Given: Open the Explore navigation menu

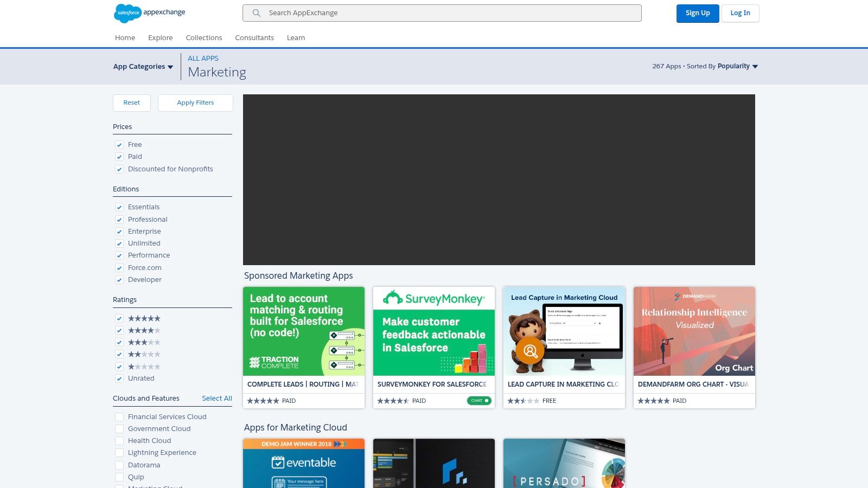Looking at the screenshot, I should 160,38.
